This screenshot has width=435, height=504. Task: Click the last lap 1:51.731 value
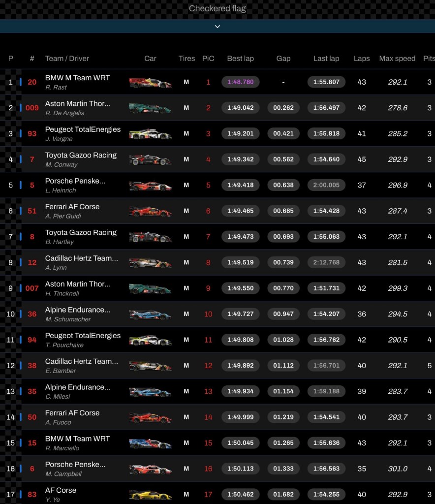point(326,288)
